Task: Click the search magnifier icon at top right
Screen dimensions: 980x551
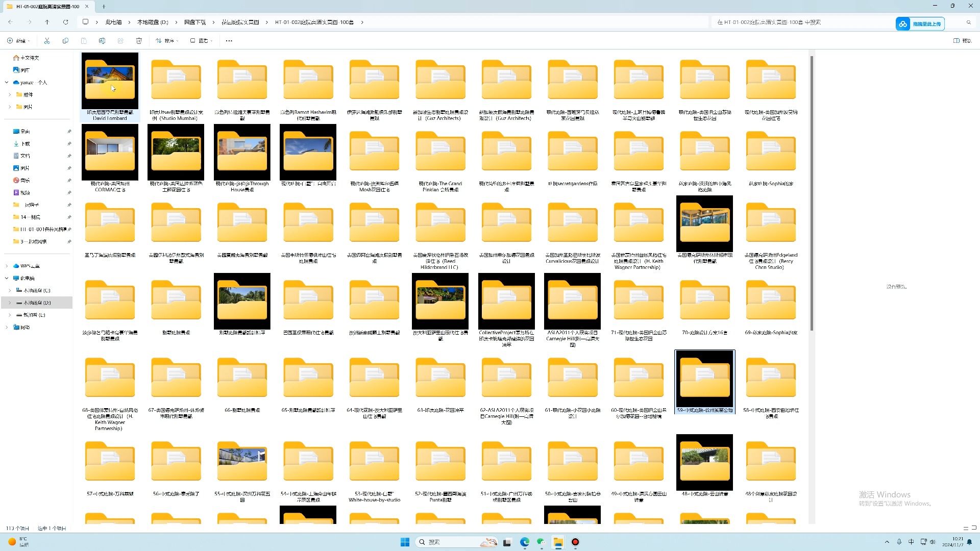Action: pos(968,22)
